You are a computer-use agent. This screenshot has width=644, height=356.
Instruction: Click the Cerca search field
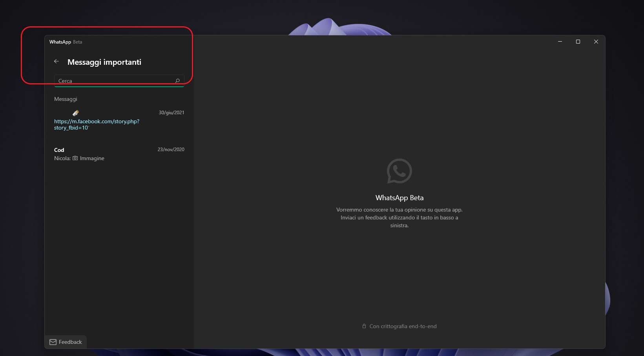pos(119,81)
